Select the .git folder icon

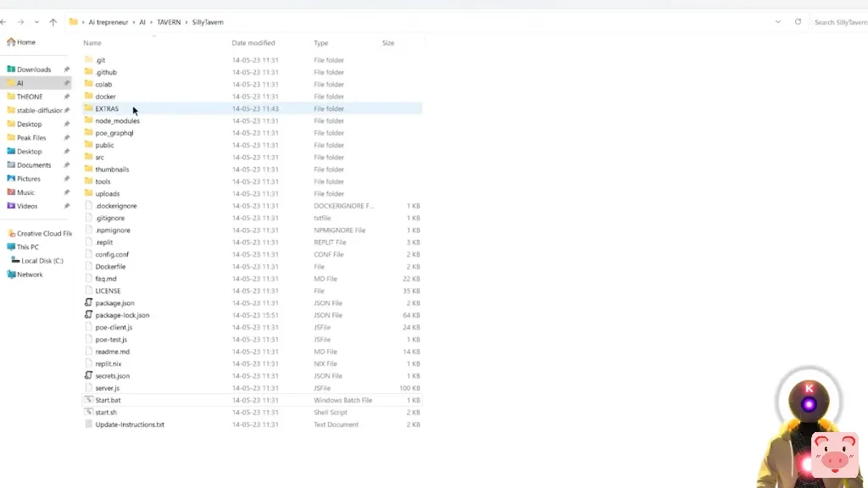(88, 60)
